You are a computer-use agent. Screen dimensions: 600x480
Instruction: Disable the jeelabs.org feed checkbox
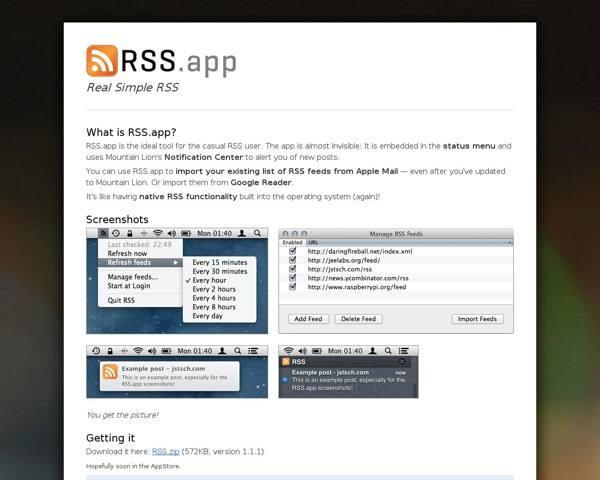[292, 260]
